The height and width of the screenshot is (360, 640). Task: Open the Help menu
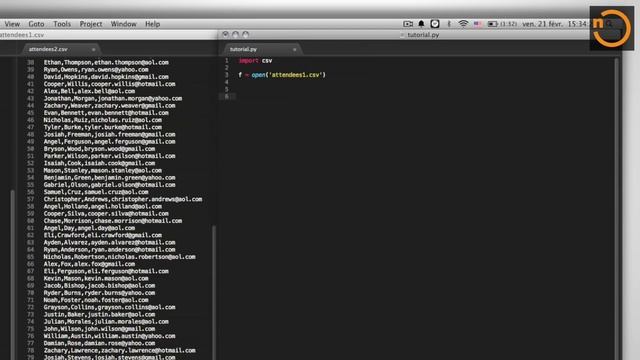pos(153,24)
